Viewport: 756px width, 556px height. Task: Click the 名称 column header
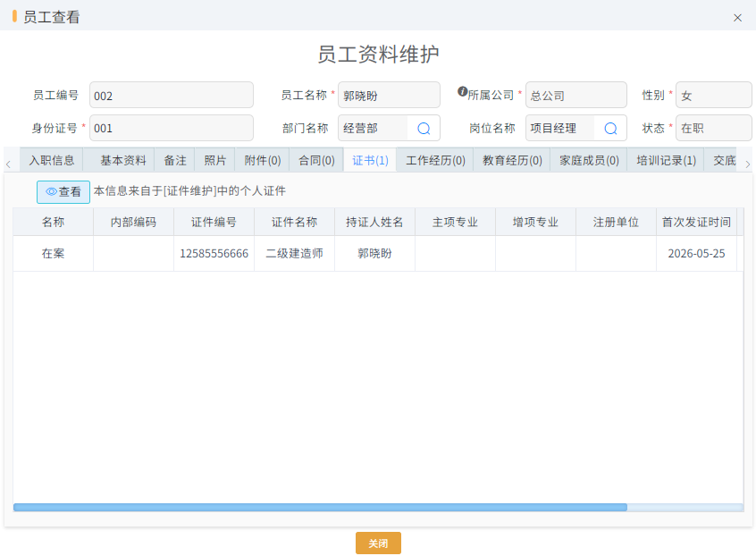tap(53, 222)
